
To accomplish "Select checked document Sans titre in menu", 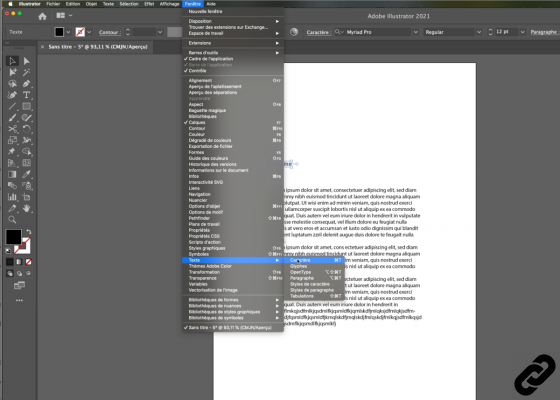I will pyautogui.click(x=230, y=328).
